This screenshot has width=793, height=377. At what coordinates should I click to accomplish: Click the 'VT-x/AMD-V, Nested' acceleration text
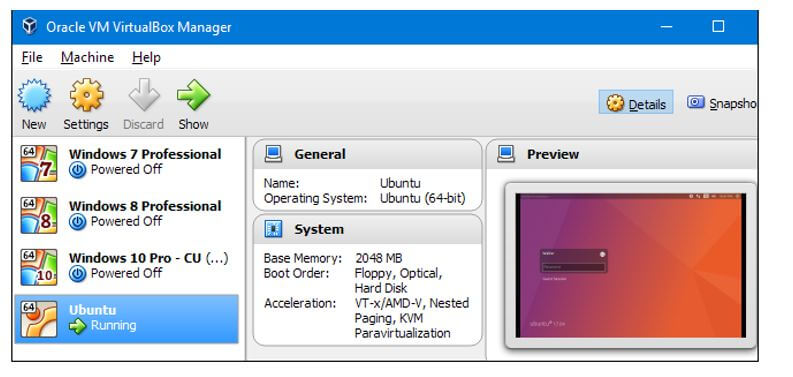(412, 303)
